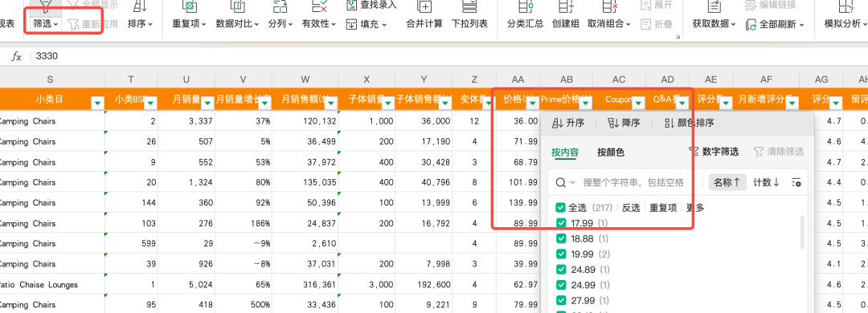Uncheck the 17.99 value checkbox
The image size is (868, 313).
tap(560, 223)
